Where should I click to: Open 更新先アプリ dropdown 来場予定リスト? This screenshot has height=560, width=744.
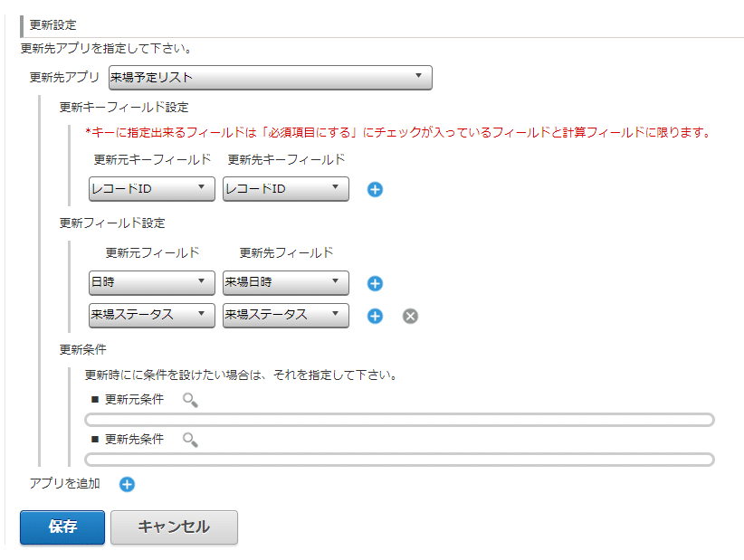point(271,78)
